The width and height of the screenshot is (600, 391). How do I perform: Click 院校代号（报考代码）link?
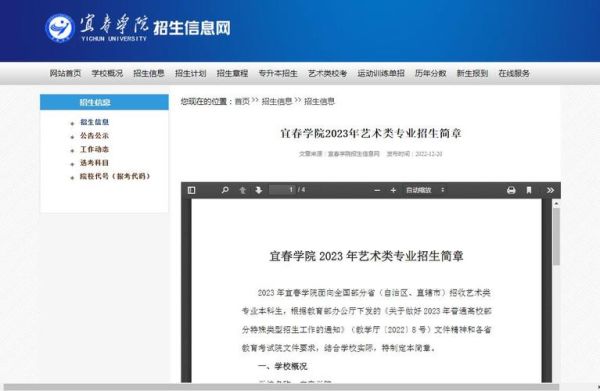click(x=115, y=176)
